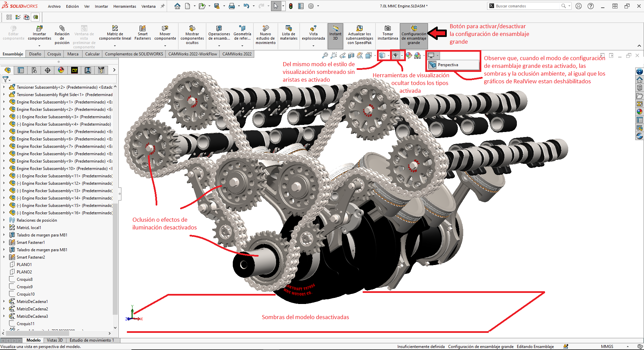Viewport: 644px width, 350px height.
Task: Expand the MatrizDeCadena1 tree node
Action: (x=4, y=301)
